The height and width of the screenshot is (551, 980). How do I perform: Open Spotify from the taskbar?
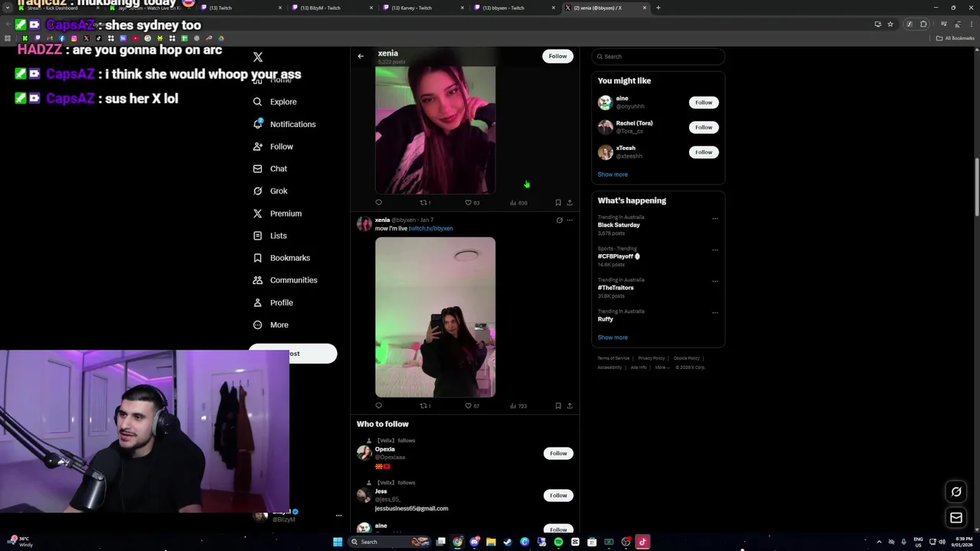[558, 542]
